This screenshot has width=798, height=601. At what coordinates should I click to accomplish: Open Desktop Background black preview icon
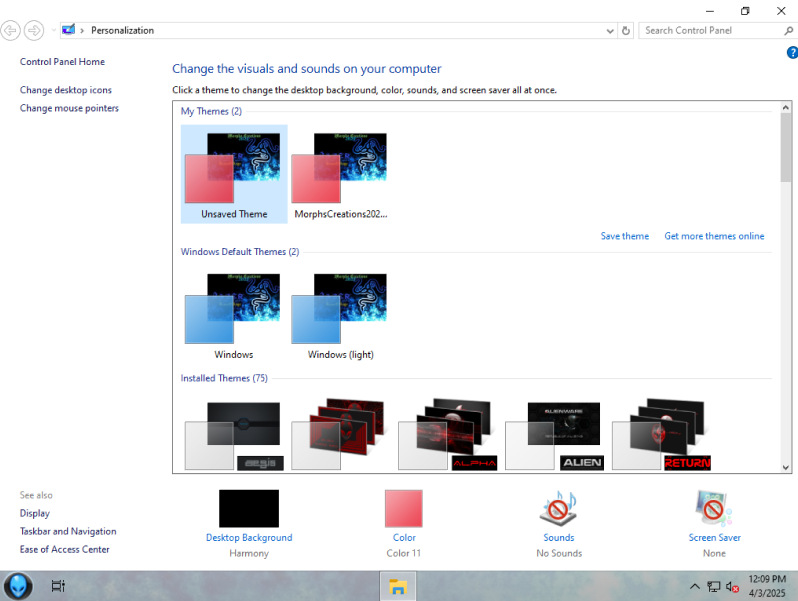click(x=249, y=508)
